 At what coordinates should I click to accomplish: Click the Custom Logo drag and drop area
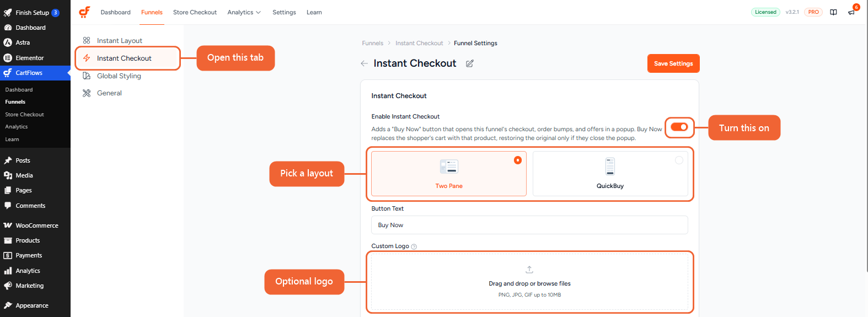tap(529, 282)
